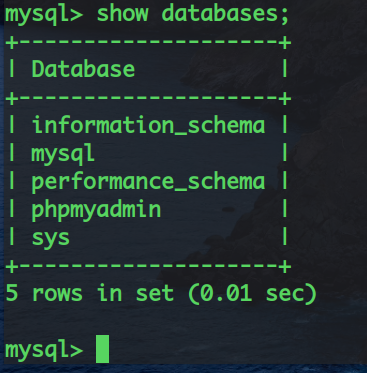Click the '(0.01 sec)' timing text
This screenshot has width=367, height=373.
click(252, 294)
